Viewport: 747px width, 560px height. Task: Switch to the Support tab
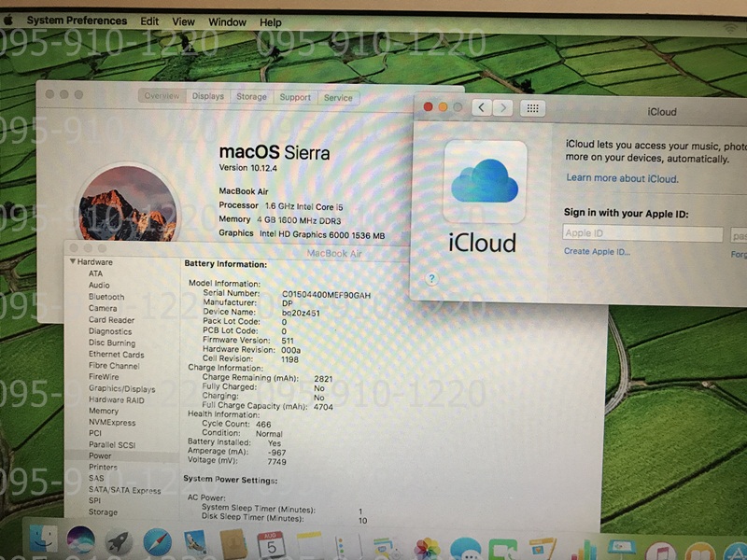pyautogui.click(x=295, y=97)
